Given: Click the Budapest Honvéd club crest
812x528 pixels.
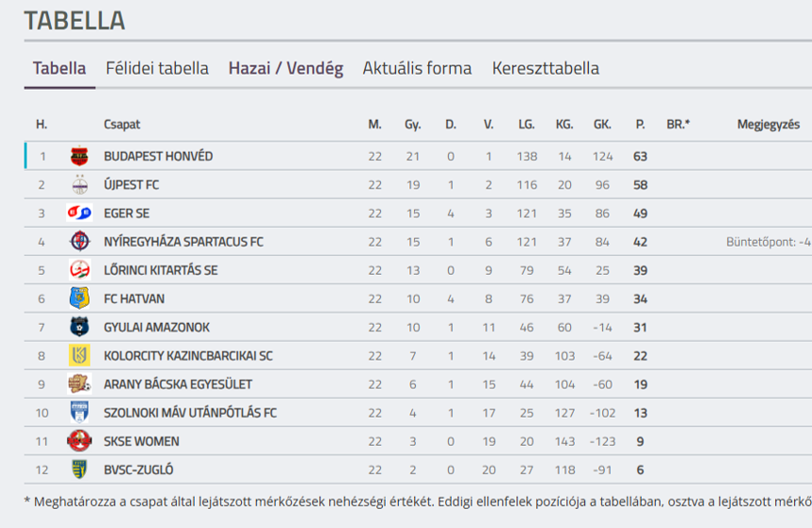Looking at the screenshot, I should pyautogui.click(x=79, y=156).
